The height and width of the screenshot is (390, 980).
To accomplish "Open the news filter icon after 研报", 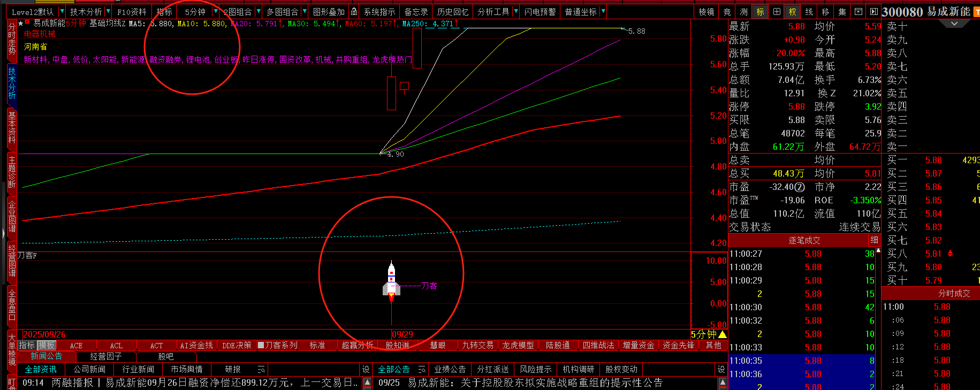I will (261, 370).
